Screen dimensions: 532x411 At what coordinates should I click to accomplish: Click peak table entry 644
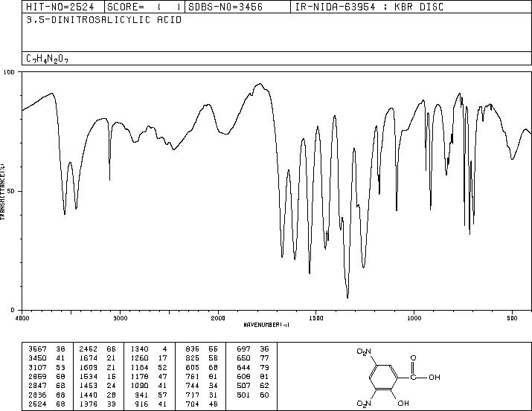coord(243,367)
